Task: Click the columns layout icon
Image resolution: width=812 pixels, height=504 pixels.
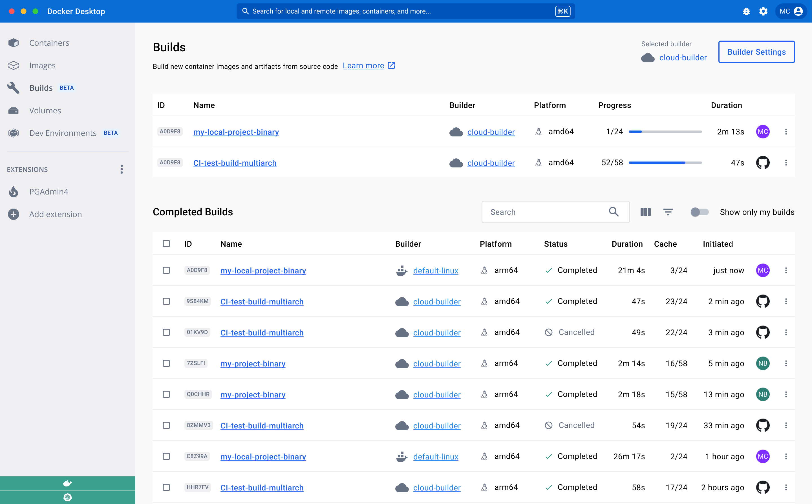Action: [x=645, y=212]
